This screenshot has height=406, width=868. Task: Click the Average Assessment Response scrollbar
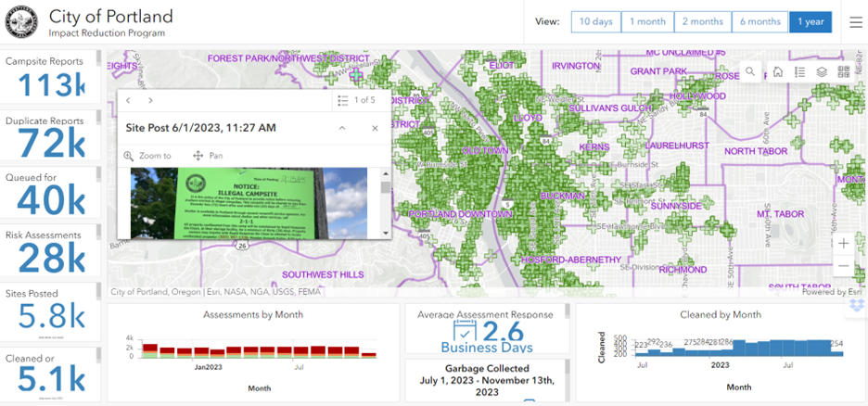566,312
